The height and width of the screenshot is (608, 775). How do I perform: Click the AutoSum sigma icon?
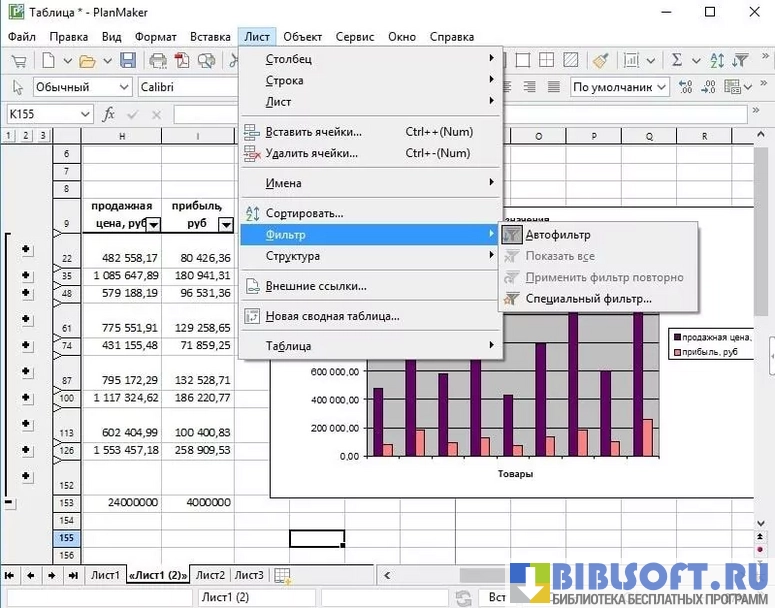pos(677,61)
